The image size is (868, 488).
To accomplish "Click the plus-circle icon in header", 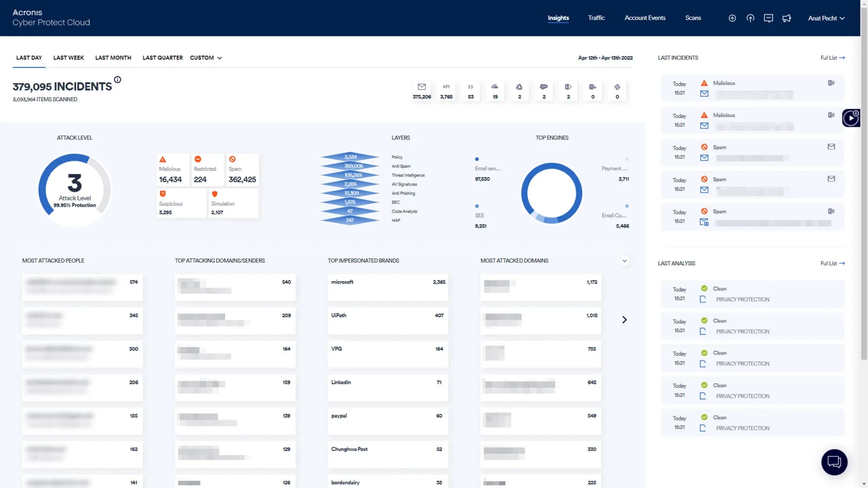I will [x=732, y=18].
